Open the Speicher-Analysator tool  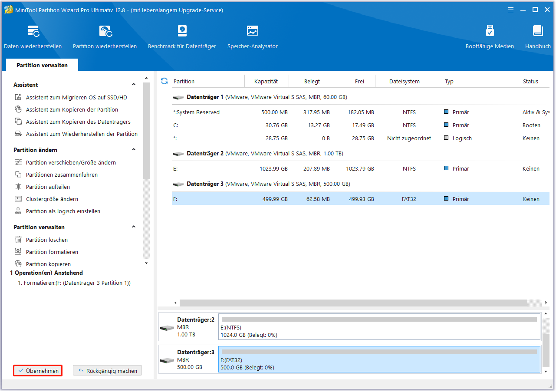click(253, 37)
